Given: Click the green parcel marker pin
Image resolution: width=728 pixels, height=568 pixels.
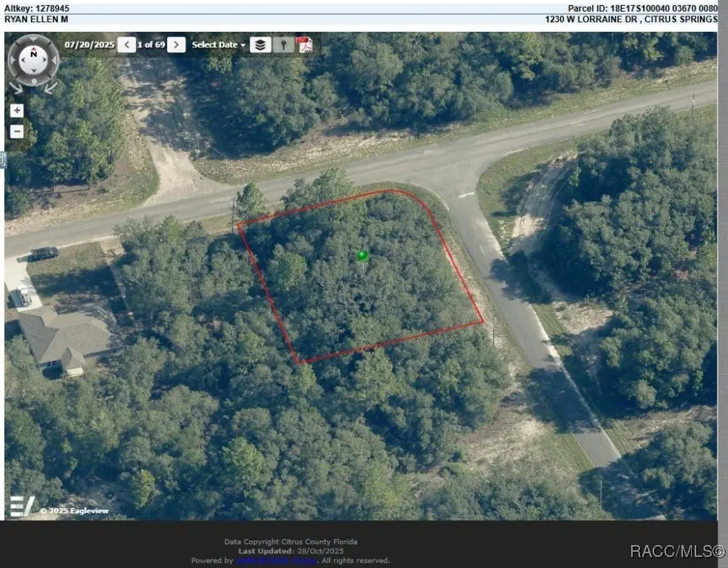Looking at the screenshot, I should point(363,256).
